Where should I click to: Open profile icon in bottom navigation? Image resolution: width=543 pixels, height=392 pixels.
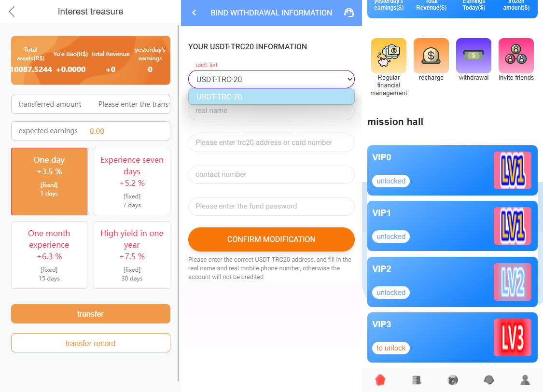coord(525,380)
